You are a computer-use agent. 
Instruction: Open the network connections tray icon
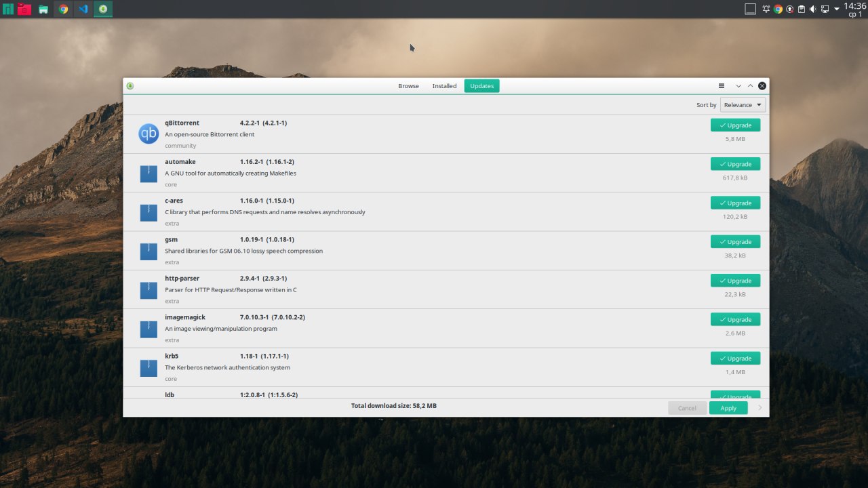825,9
